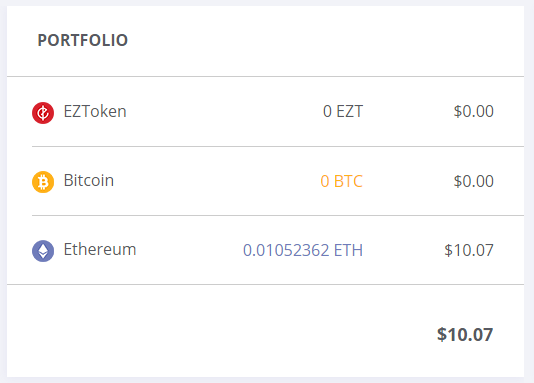Select the EZToken asset name
The image size is (534, 383).
pyautogui.click(x=95, y=111)
